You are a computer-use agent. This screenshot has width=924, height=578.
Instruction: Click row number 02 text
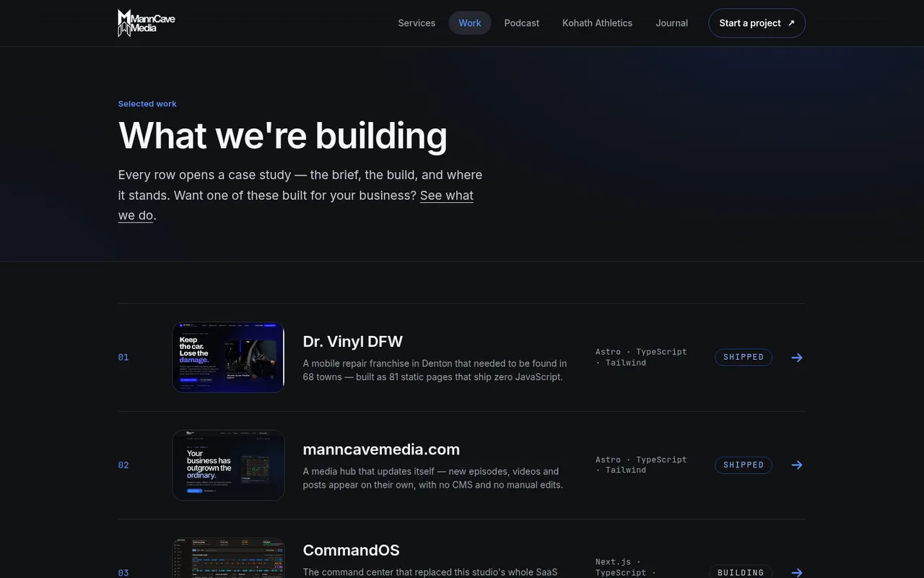point(123,465)
